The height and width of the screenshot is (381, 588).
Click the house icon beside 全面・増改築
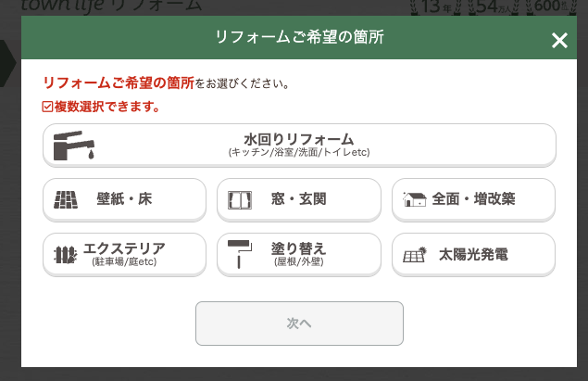pyautogui.click(x=415, y=199)
